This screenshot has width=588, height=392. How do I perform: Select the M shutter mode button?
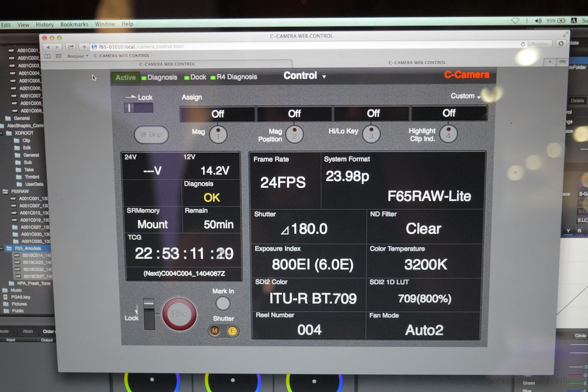point(215,331)
